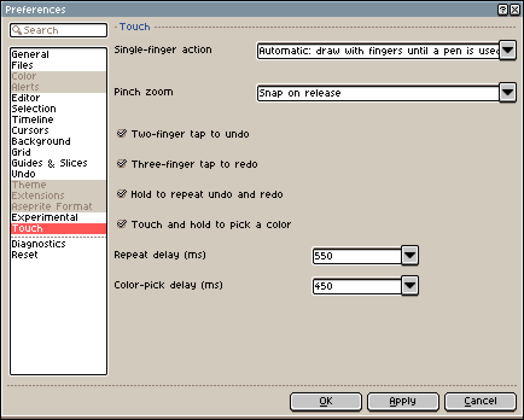The width and height of the screenshot is (524, 420).
Task: Select the General section
Action: click(59, 54)
